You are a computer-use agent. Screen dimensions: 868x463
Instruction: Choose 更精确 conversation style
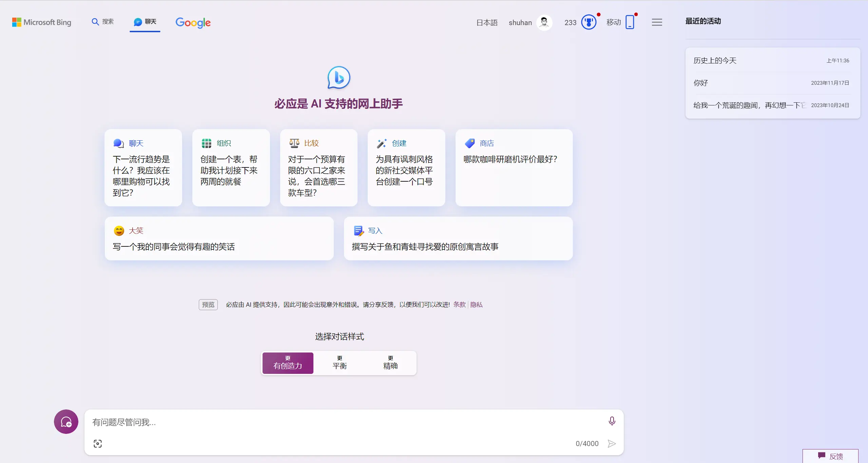390,363
